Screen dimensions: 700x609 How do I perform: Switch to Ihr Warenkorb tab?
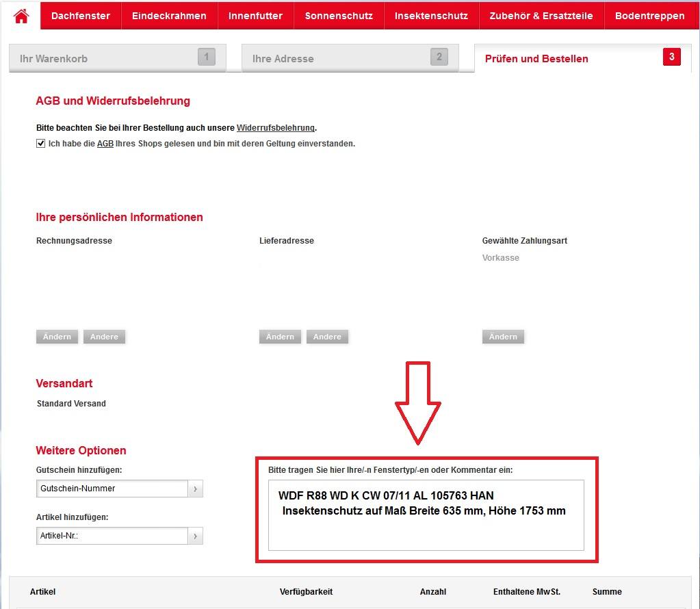tap(116, 59)
